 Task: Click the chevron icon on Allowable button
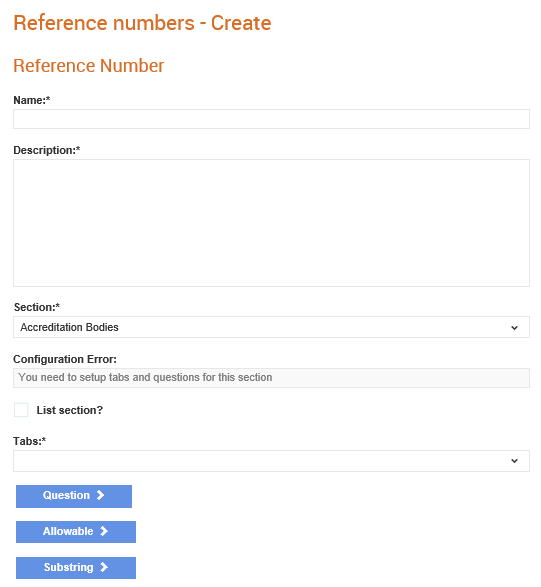pyautogui.click(x=104, y=531)
